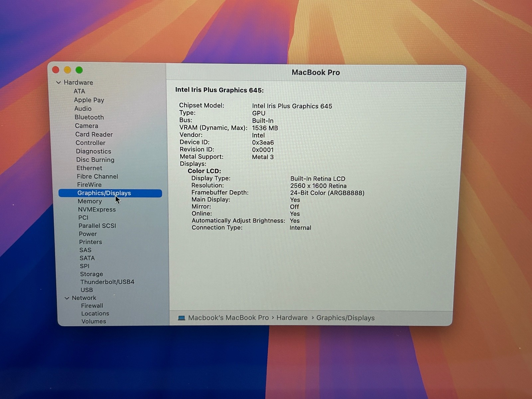
Task: Minimize the window with the yellow button
Action: pyautogui.click(x=67, y=70)
